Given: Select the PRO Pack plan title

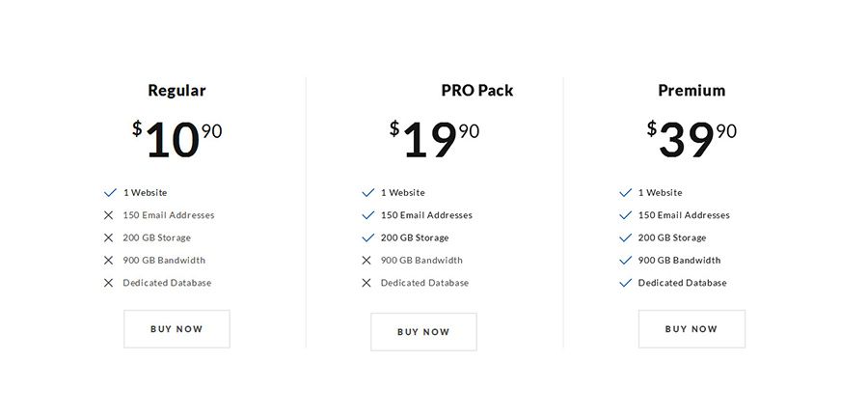Looking at the screenshot, I should click(476, 91).
